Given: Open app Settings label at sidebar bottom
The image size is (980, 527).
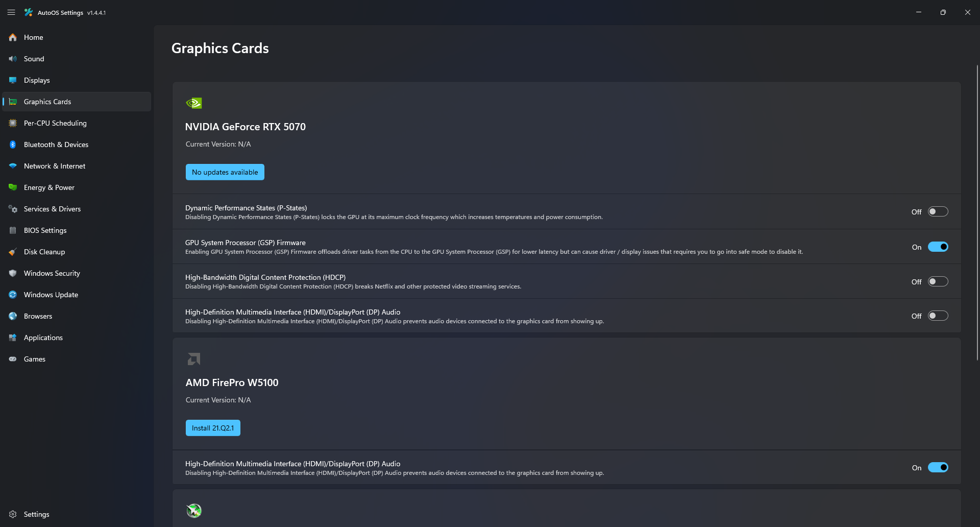Looking at the screenshot, I should click(37, 514).
